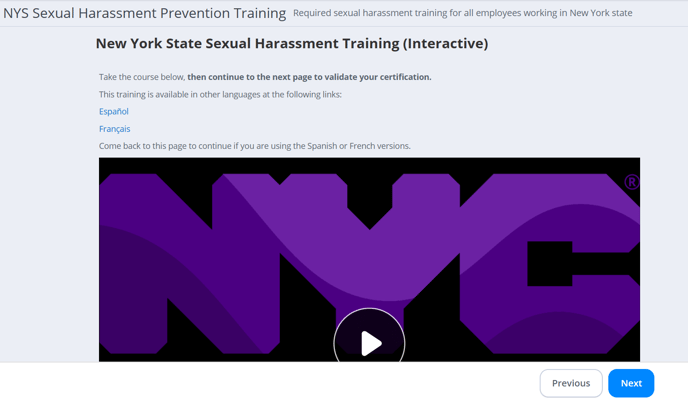Go to the Next page
The height and width of the screenshot is (403, 688).
631,383
